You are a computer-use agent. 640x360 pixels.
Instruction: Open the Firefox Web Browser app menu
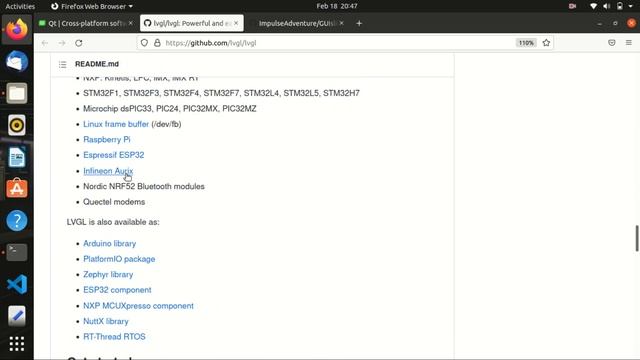click(92, 6)
